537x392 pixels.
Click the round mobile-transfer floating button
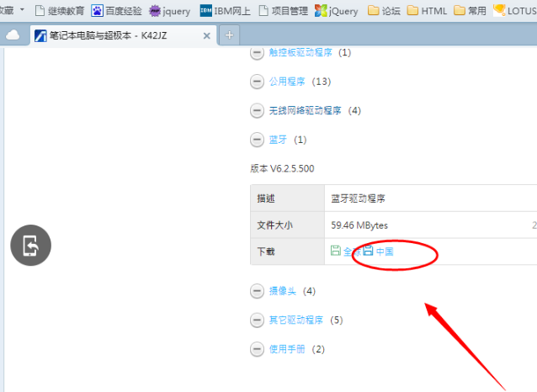pyautogui.click(x=31, y=246)
